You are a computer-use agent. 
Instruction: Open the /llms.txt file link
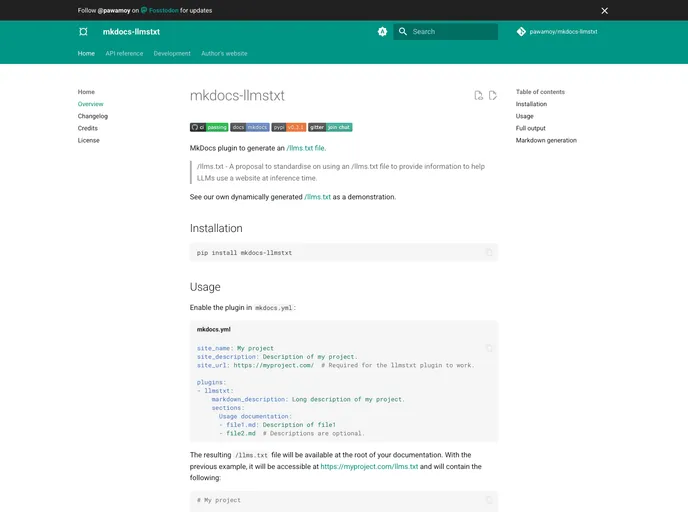(305, 148)
